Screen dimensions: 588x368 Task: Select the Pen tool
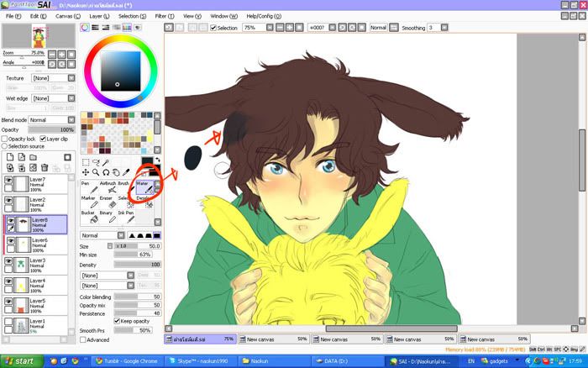coord(87,187)
